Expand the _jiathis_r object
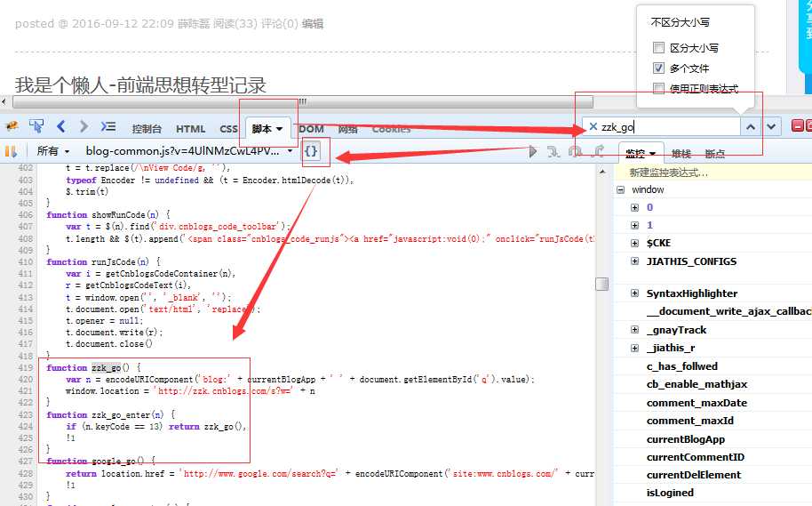Viewport: 812px width, 506px height. [634, 348]
